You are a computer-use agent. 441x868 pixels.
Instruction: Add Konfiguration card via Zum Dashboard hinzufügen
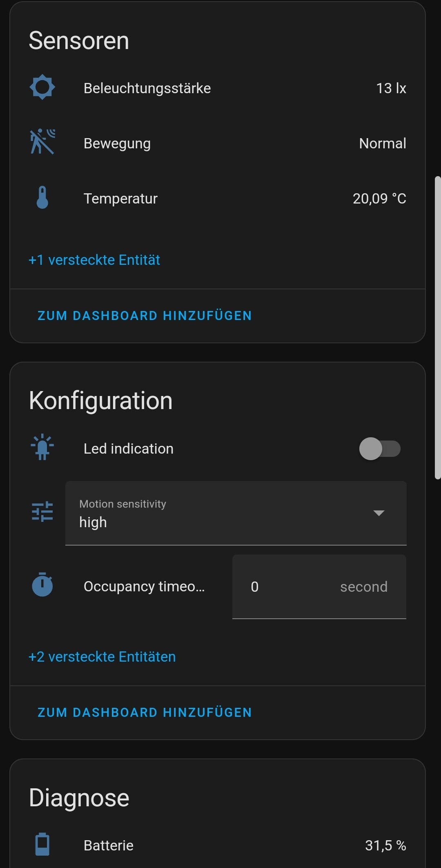[x=145, y=712]
